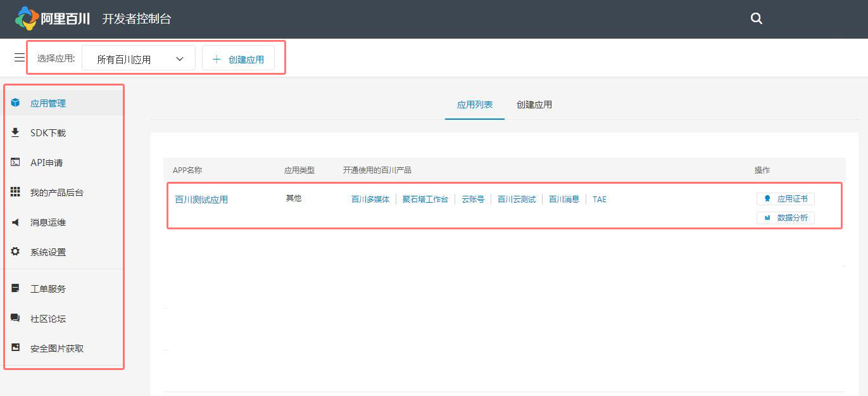Open the 百川多媒体 product link

click(370, 200)
